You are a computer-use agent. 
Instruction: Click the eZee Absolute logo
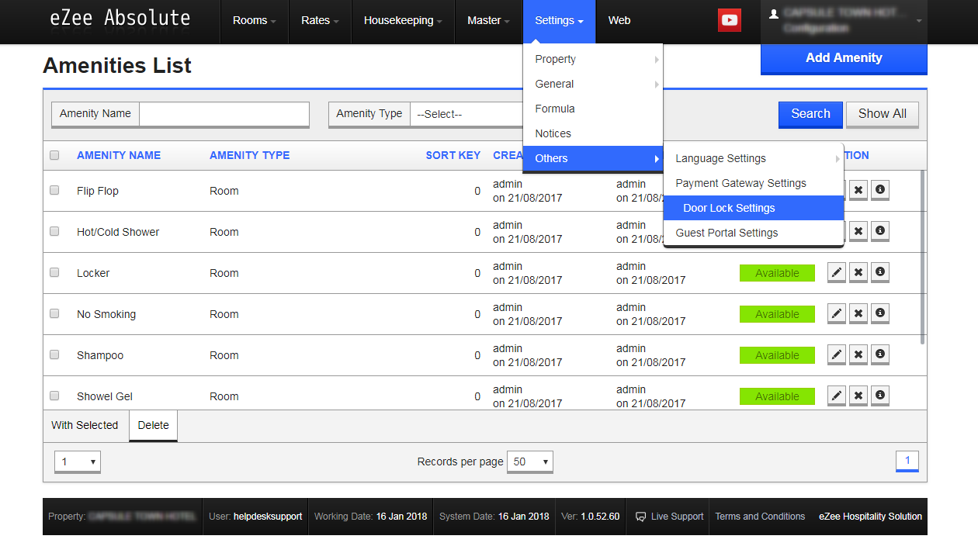(x=120, y=18)
